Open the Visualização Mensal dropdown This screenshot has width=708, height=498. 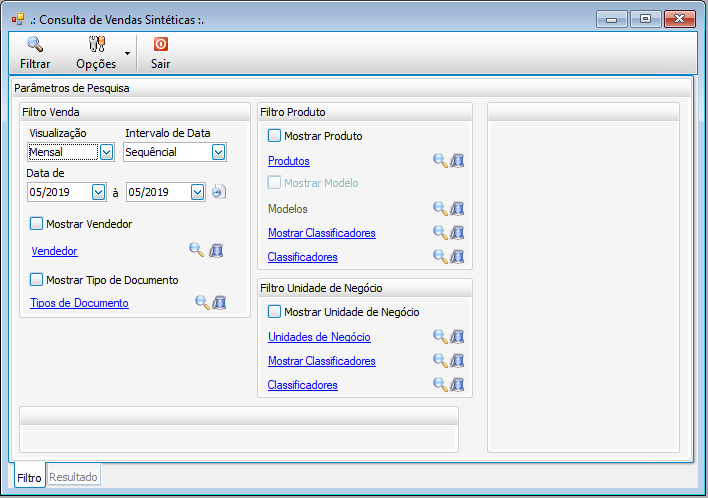tap(107, 152)
